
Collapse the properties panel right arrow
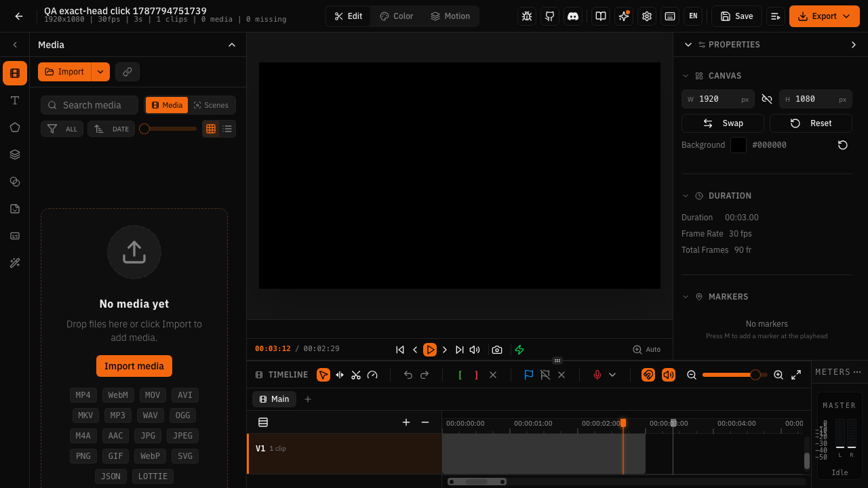pyautogui.click(x=854, y=45)
